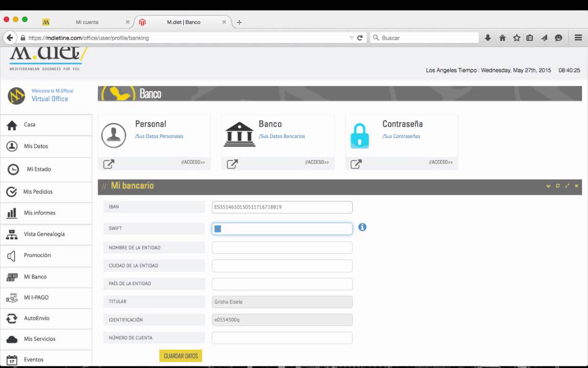
Task: Select the Vista Genealogía tree icon
Action: click(x=11, y=234)
